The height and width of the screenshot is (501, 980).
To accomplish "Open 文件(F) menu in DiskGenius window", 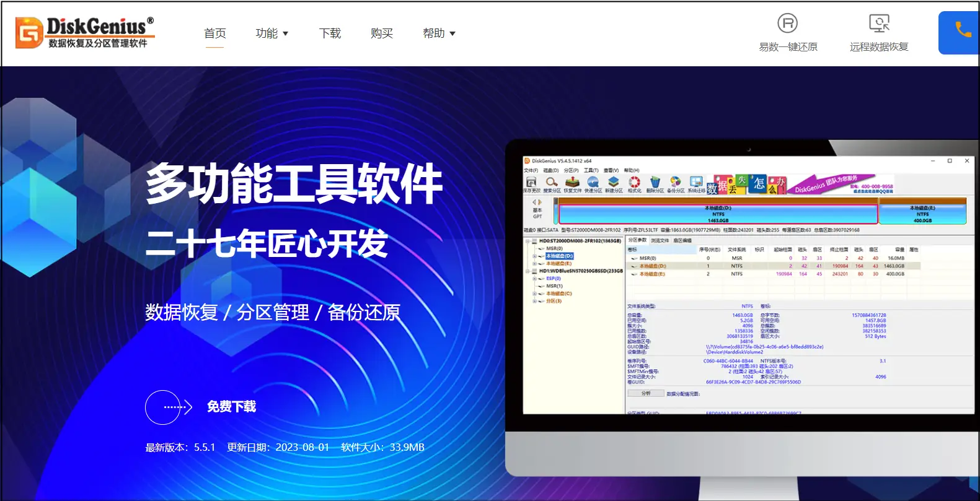I will [x=531, y=170].
